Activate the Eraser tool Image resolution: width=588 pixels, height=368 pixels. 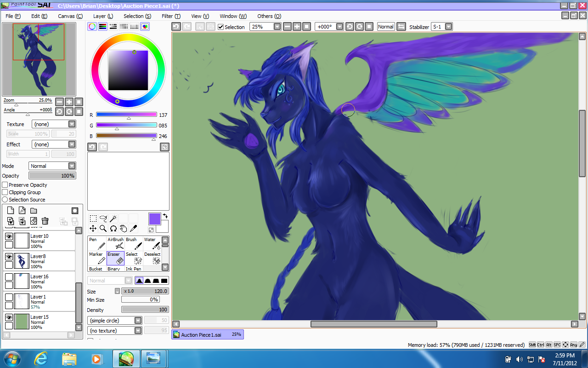(115, 258)
